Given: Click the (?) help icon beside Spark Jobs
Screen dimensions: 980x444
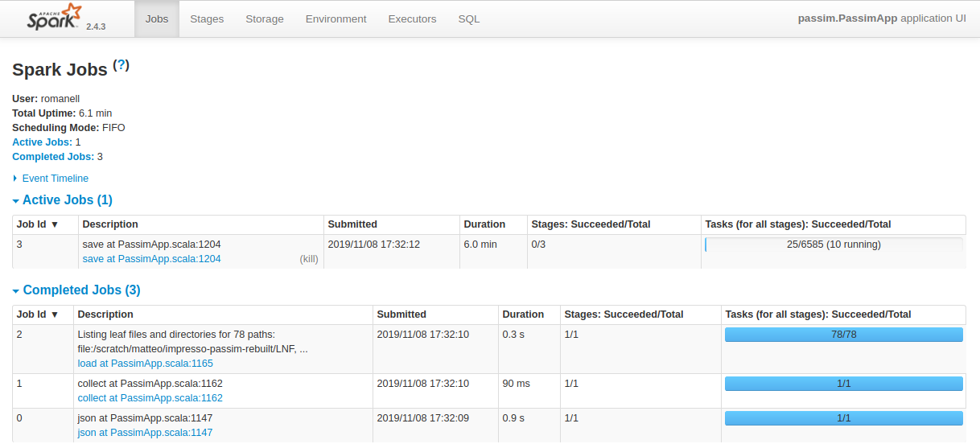Looking at the screenshot, I should click(x=121, y=66).
